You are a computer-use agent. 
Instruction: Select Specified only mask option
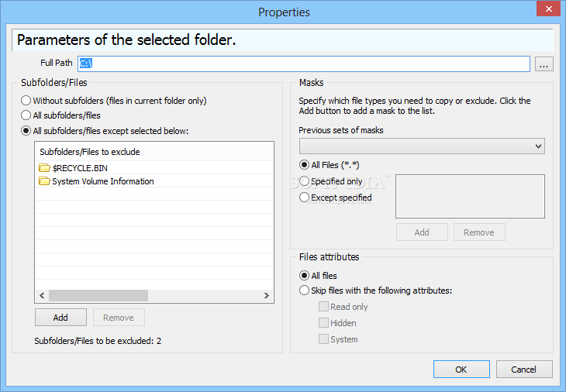point(304,181)
